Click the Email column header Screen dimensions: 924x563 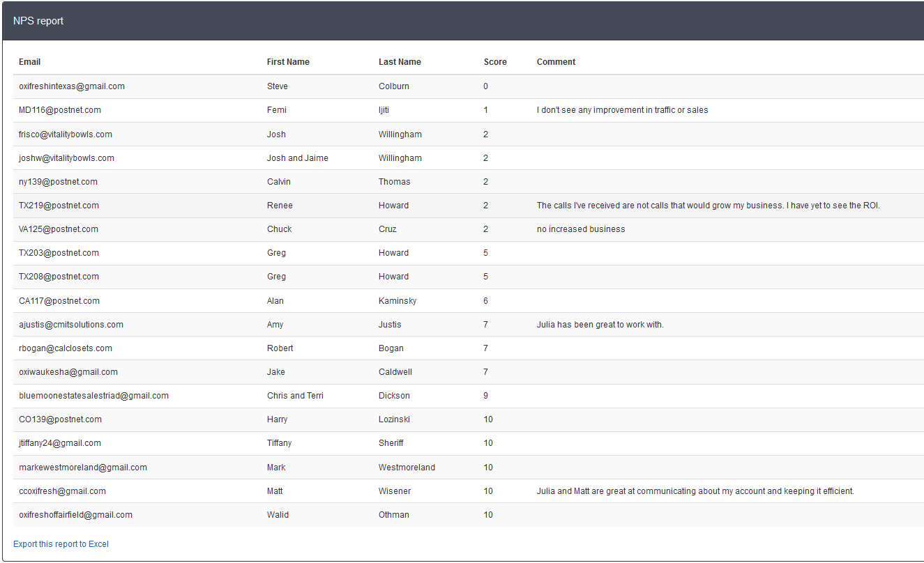(29, 62)
